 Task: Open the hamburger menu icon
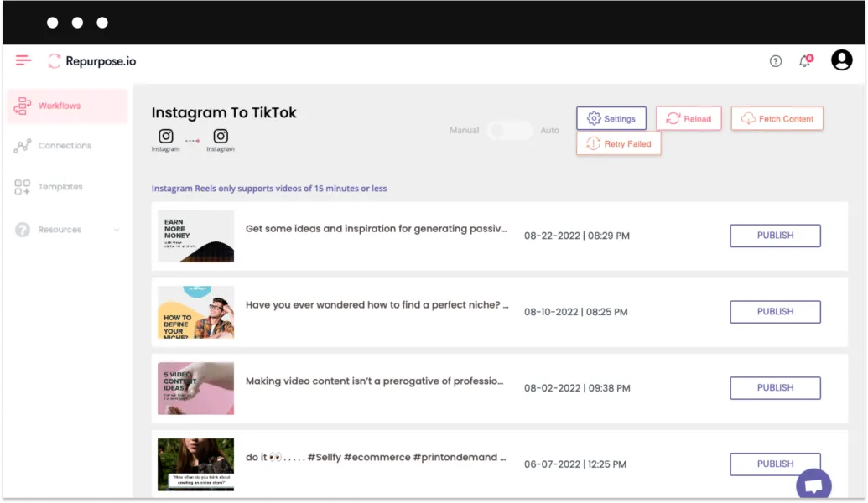23,60
